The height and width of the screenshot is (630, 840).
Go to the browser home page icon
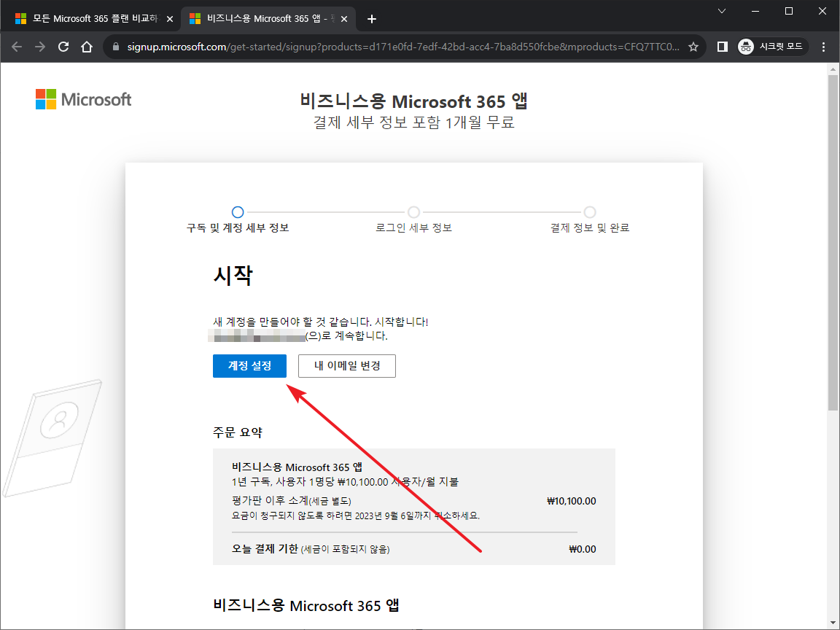[87, 47]
